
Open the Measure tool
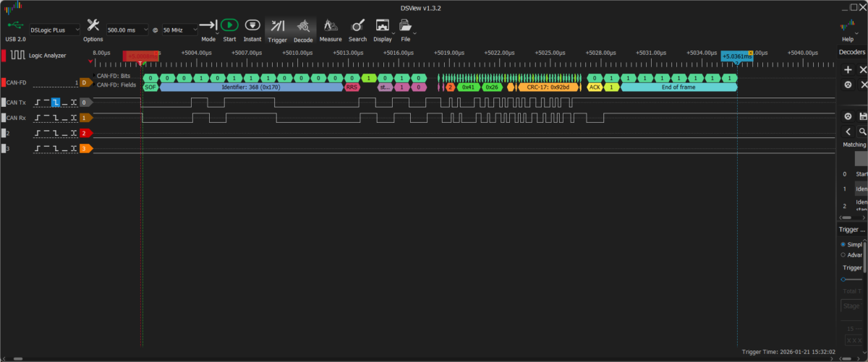330,26
